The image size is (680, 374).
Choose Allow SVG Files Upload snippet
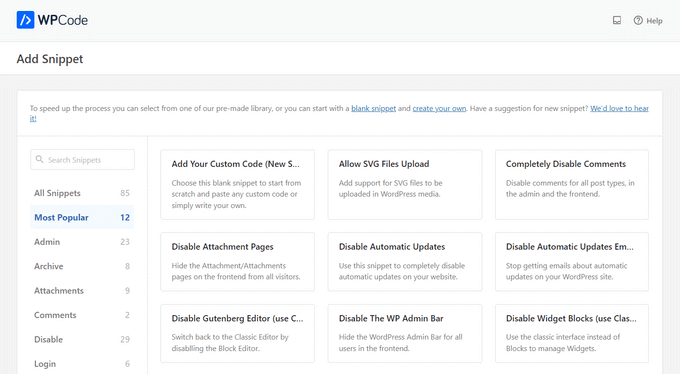405,185
